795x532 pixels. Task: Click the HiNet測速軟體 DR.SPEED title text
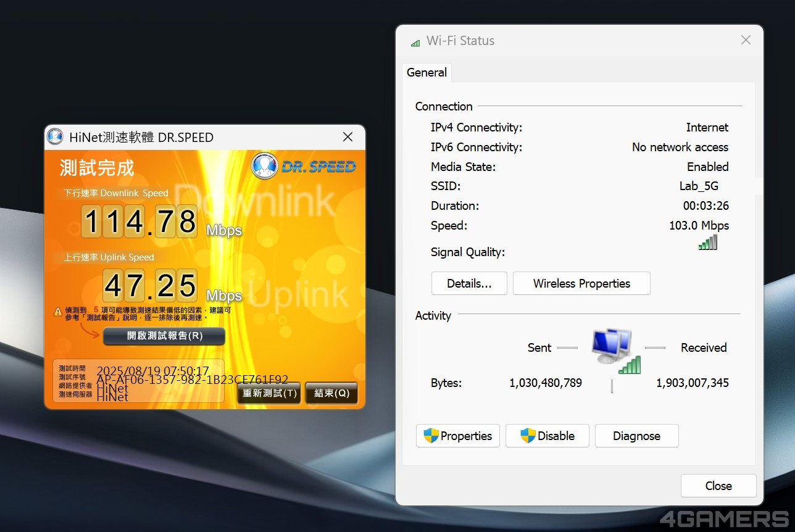pyautogui.click(x=141, y=137)
